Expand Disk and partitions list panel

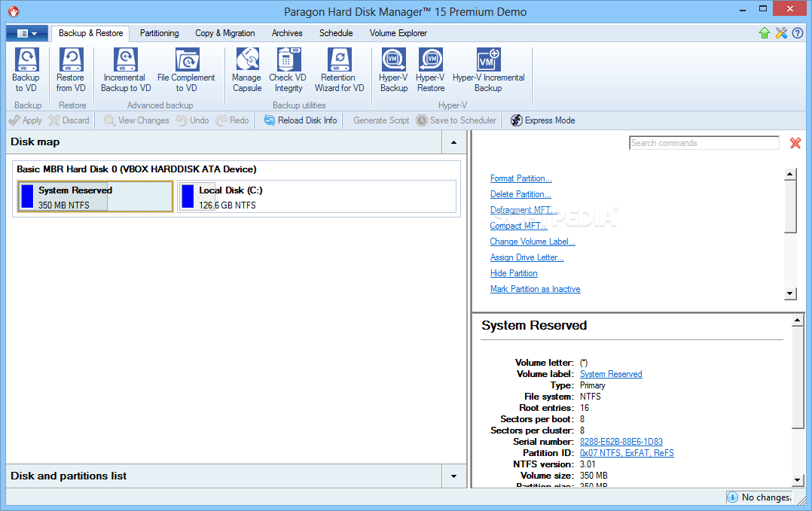pos(454,476)
